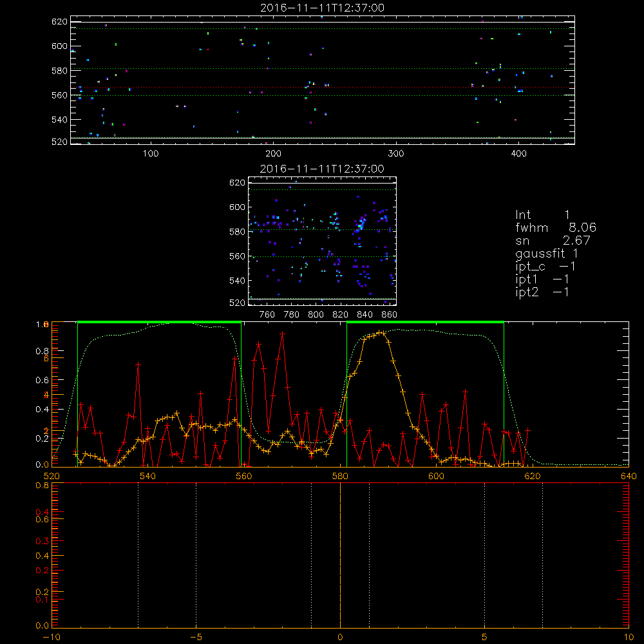The image size is (644, 644).
Task: Click x-axis label 10 on bottom plot
Action: click(629, 638)
